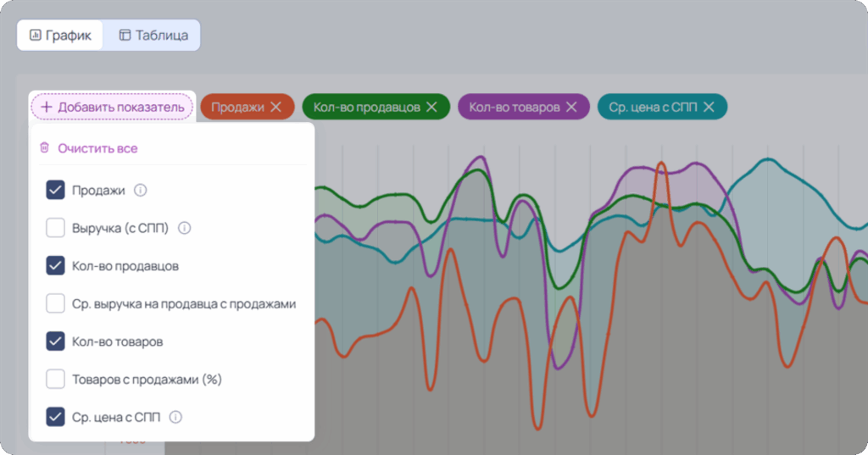Click trash icon in Очистить все
This screenshot has width=868, height=455.
[45, 147]
